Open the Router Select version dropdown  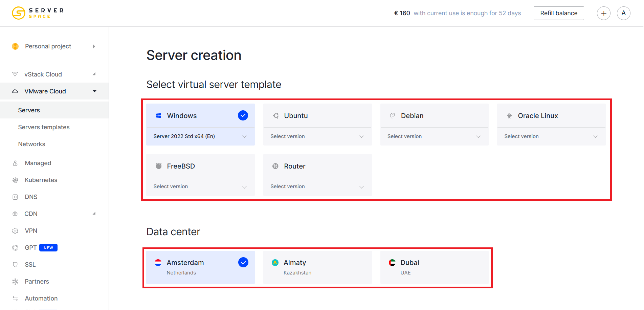(317, 187)
